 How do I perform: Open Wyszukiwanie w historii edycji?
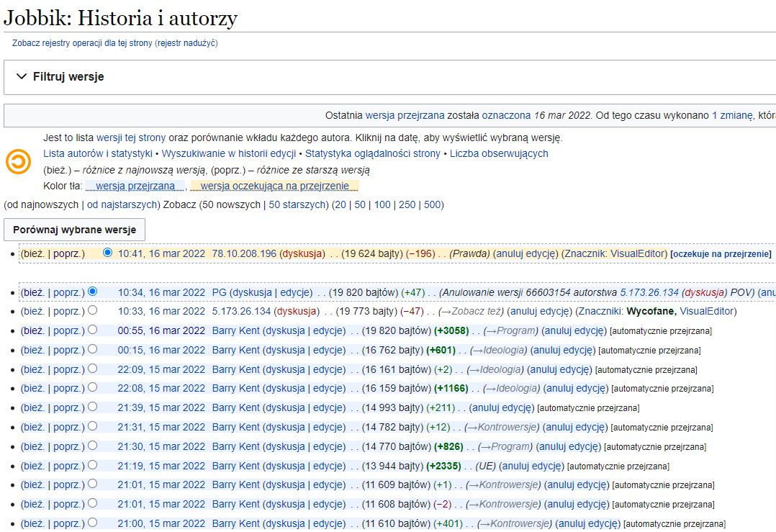point(229,153)
